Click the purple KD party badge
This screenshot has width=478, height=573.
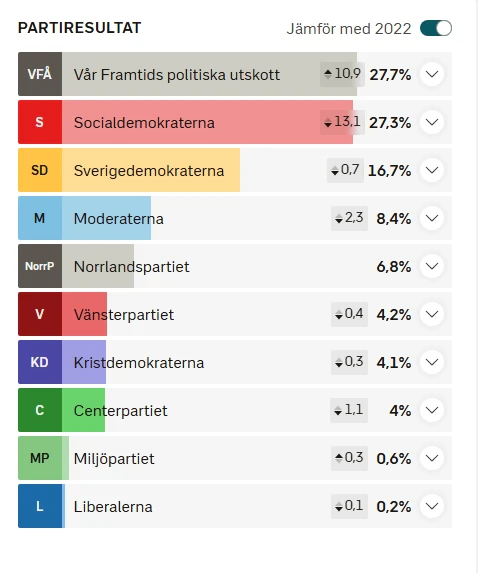[x=40, y=362]
